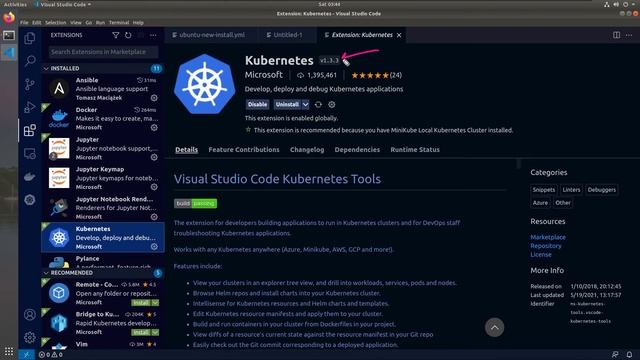Open the Changelog tab
Screen dimensions: 640x360
(x=307, y=150)
